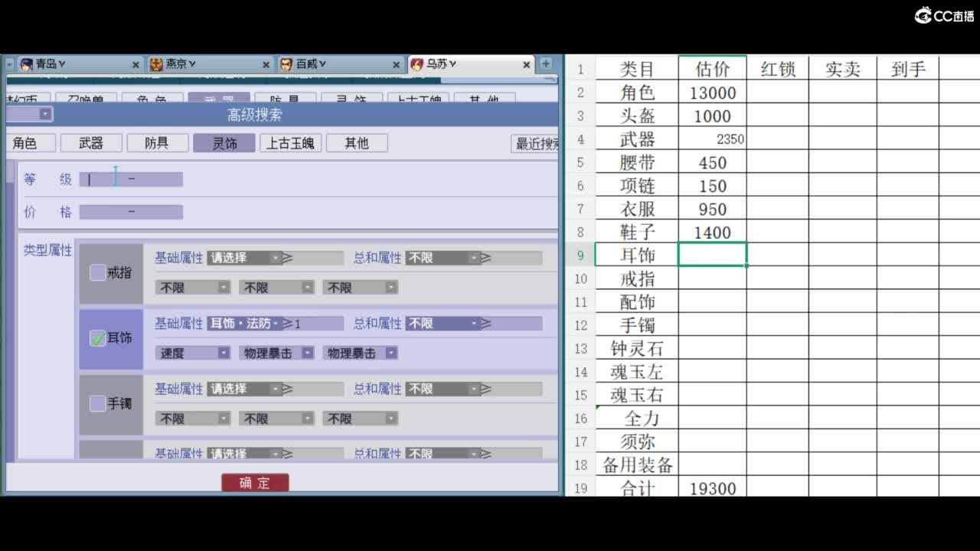Select the 估价 header cell in spreadsheet
This screenshot has height=551, width=980.
click(x=713, y=69)
